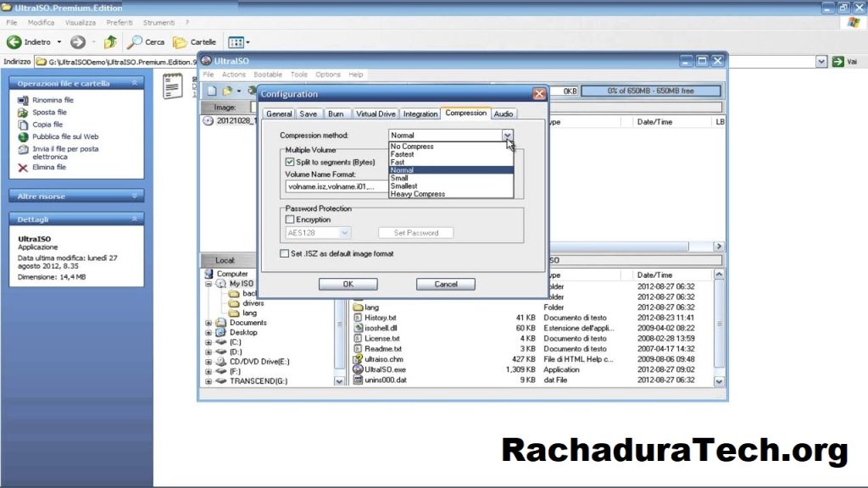Select Fastest compression option
Image resolution: width=868 pixels, height=488 pixels.
(451, 154)
